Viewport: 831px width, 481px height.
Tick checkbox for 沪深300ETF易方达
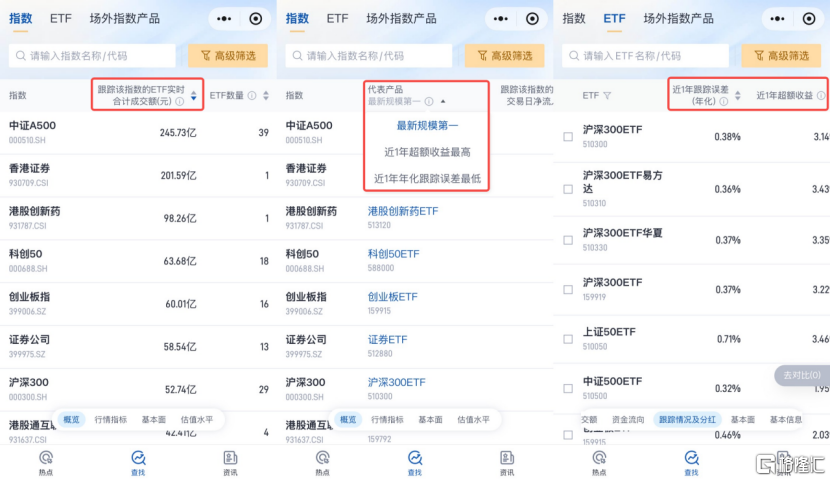[568, 189]
